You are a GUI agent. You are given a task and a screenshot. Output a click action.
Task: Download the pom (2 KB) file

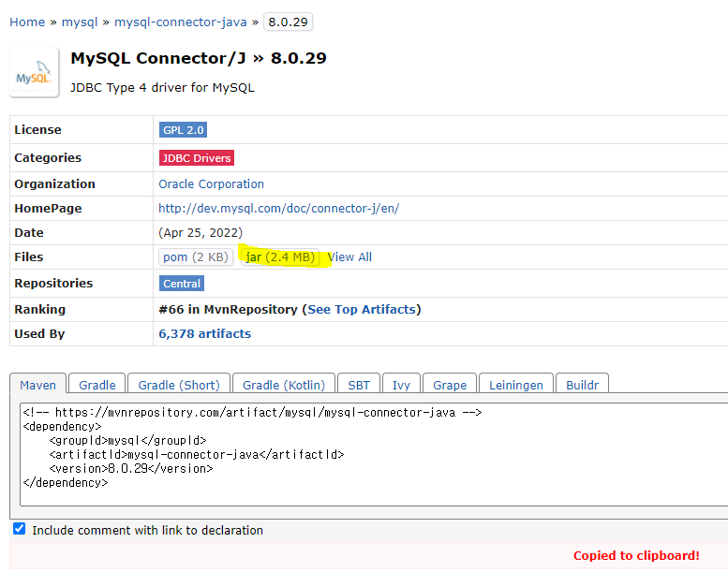tap(196, 257)
